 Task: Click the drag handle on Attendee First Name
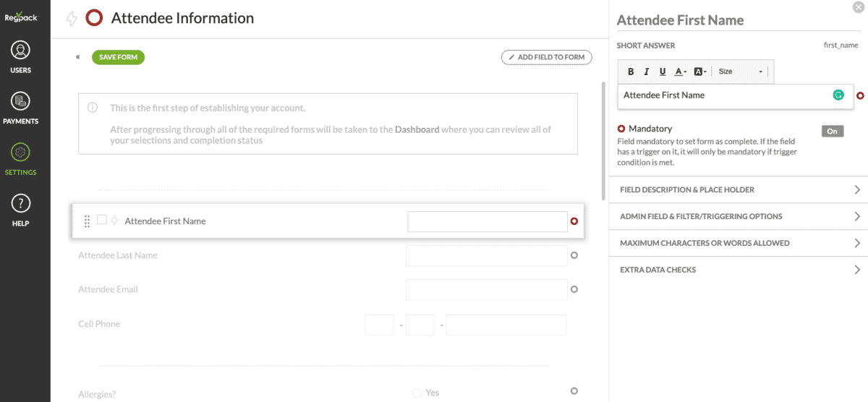[87, 221]
